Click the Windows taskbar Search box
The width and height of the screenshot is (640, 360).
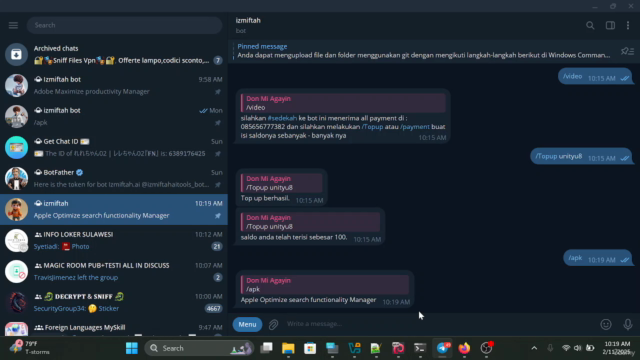pyautogui.click(x=199, y=348)
